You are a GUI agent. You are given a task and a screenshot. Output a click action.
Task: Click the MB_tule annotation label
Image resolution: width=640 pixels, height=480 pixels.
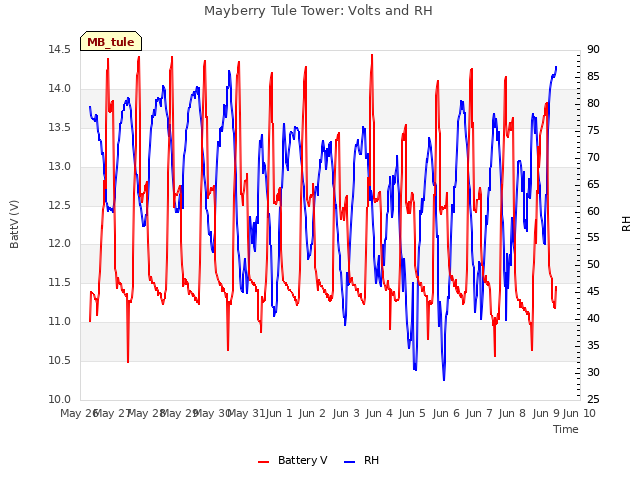(111, 42)
